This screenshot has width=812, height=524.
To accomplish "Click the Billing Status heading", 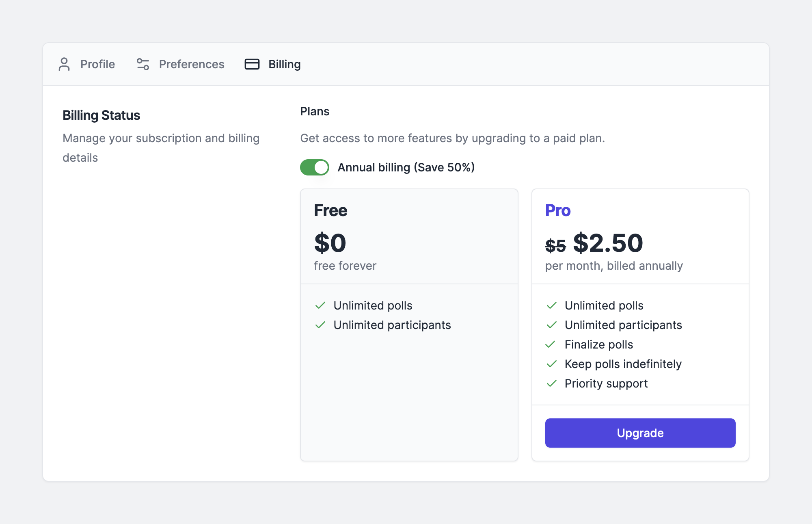I will [x=101, y=115].
